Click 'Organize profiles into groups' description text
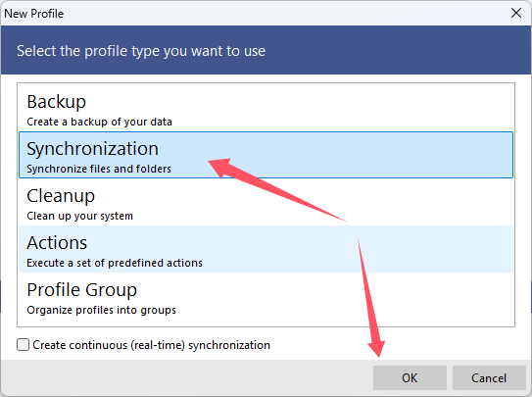This screenshot has height=397, width=532. 102,310
